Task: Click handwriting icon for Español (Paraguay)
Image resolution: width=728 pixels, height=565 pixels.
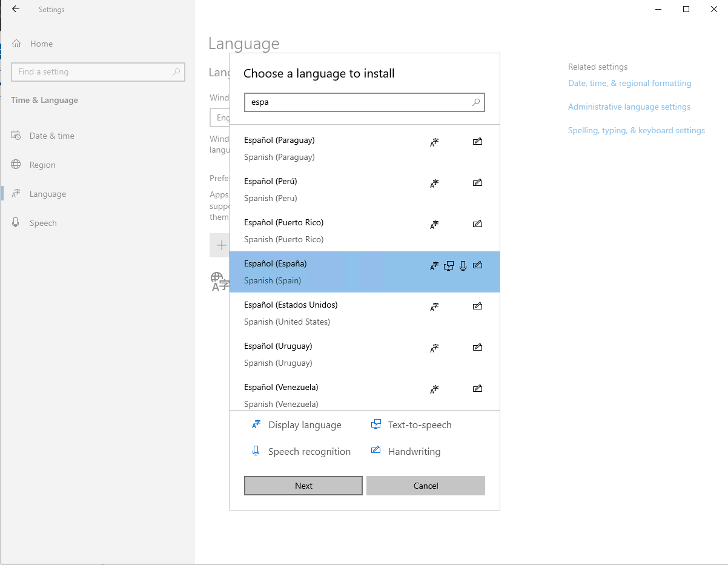Action: tap(477, 142)
